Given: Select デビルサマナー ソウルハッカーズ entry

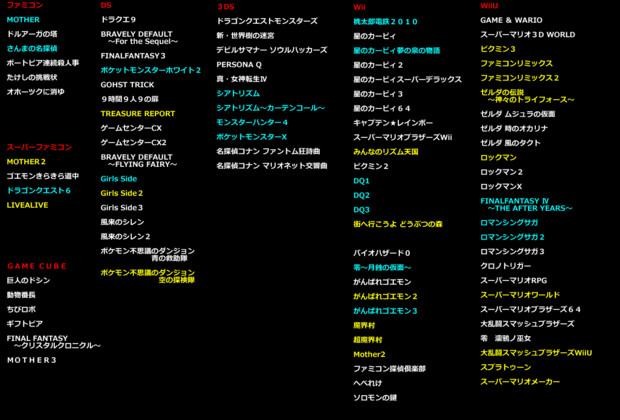Looking at the screenshot, I should (x=272, y=50).
